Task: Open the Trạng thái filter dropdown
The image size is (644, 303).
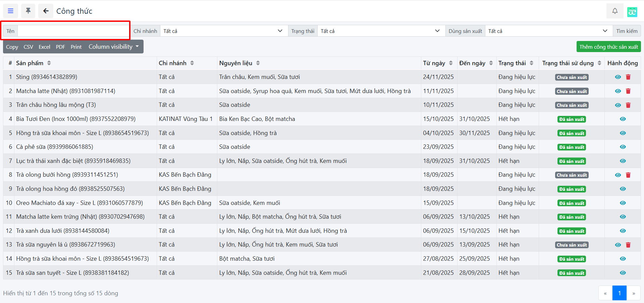Action: click(x=381, y=31)
